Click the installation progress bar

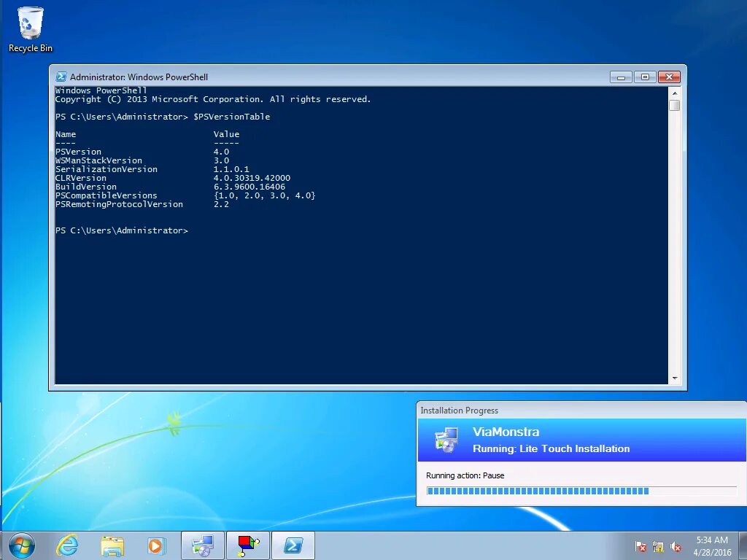point(581,491)
